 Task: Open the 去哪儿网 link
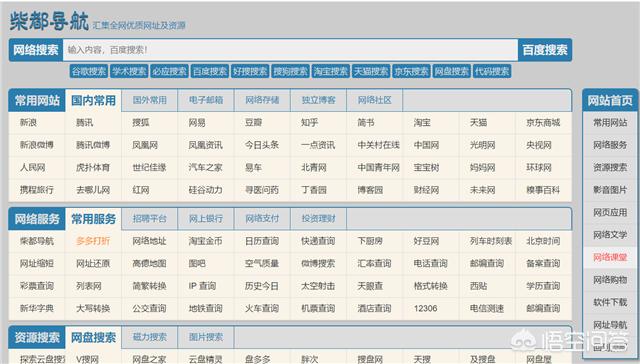click(93, 190)
